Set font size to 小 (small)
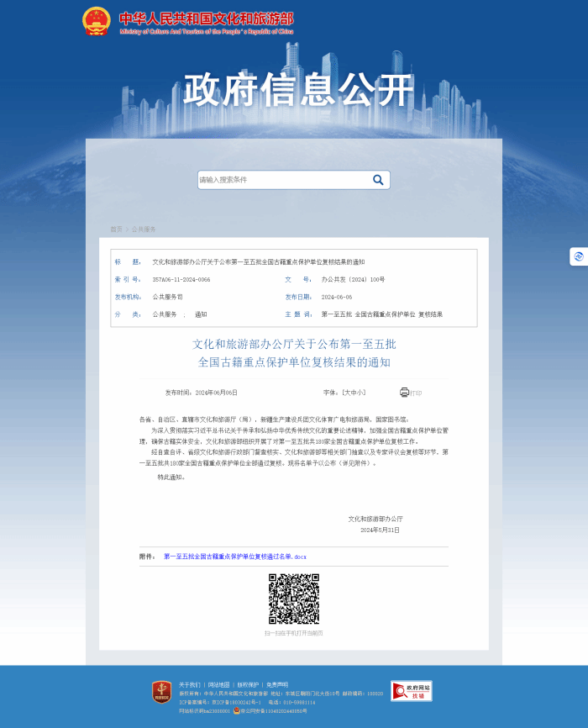Image resolution: width=588 pixels, height=728 pixels. click(x=360, y=393)
